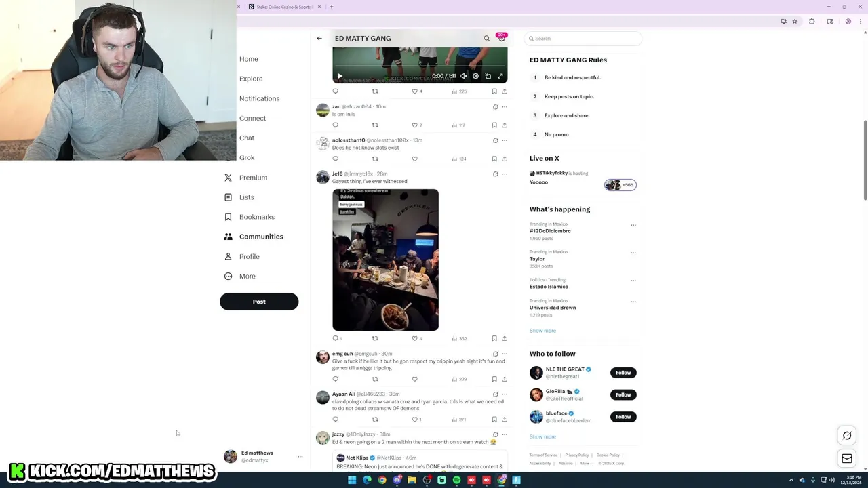The image size is (868, 488).
Task: Focus the Search field at top right
Action: click(x=583, y=39)
